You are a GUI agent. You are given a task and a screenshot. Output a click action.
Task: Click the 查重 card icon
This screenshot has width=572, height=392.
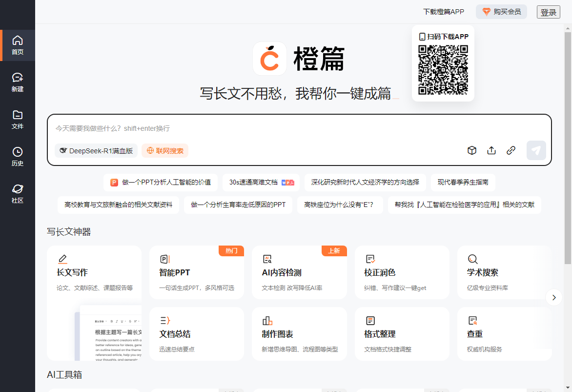(x=473, y=320)
